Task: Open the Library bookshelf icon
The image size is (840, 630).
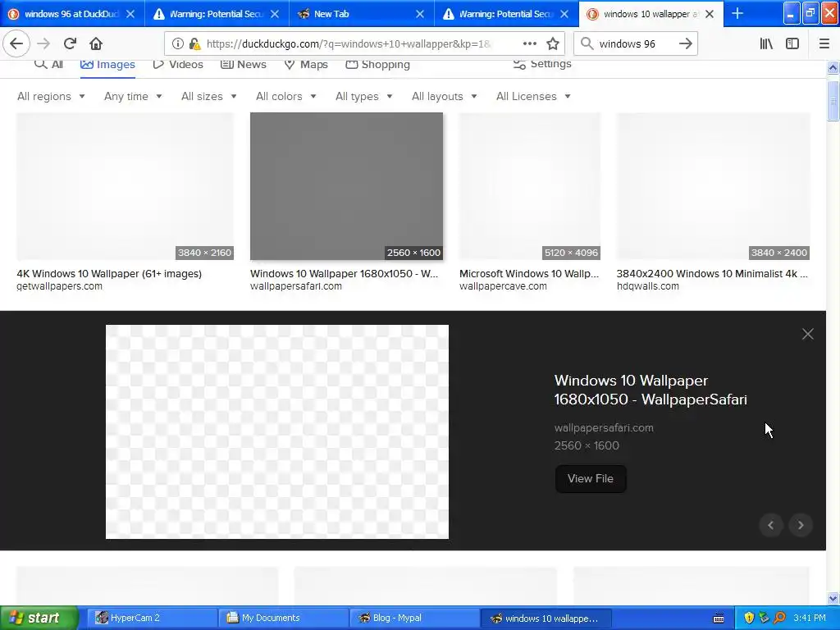Action: click(766, 44)
